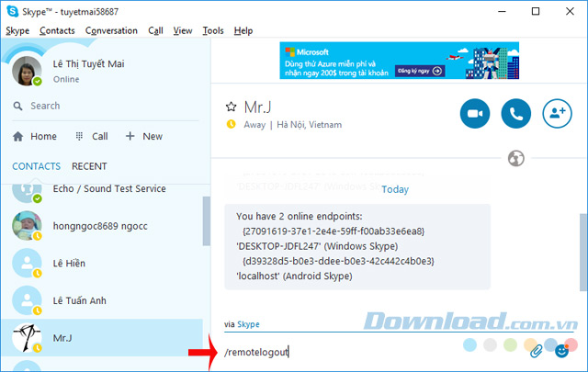Change the Online status under profile name
The image size is (588, 372).
pyautogui.click(x=66, y=80)
